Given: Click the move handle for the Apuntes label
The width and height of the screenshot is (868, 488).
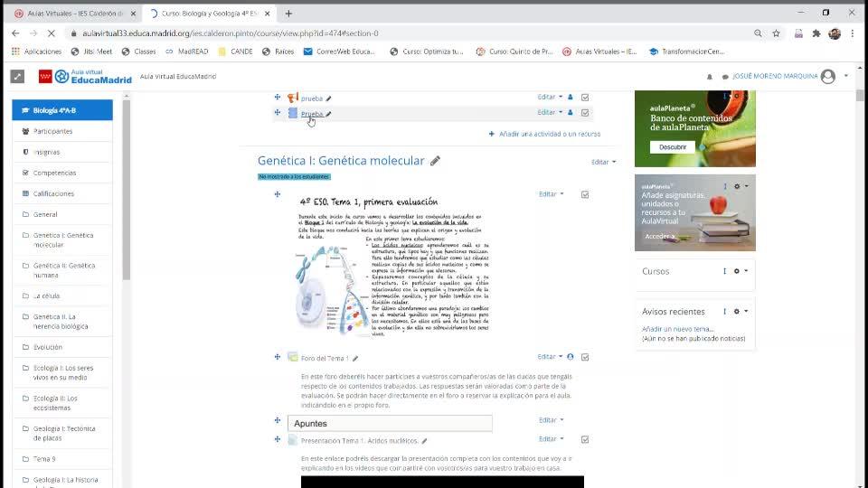Looking at the screenshot, I should click(x=278, y=420).
